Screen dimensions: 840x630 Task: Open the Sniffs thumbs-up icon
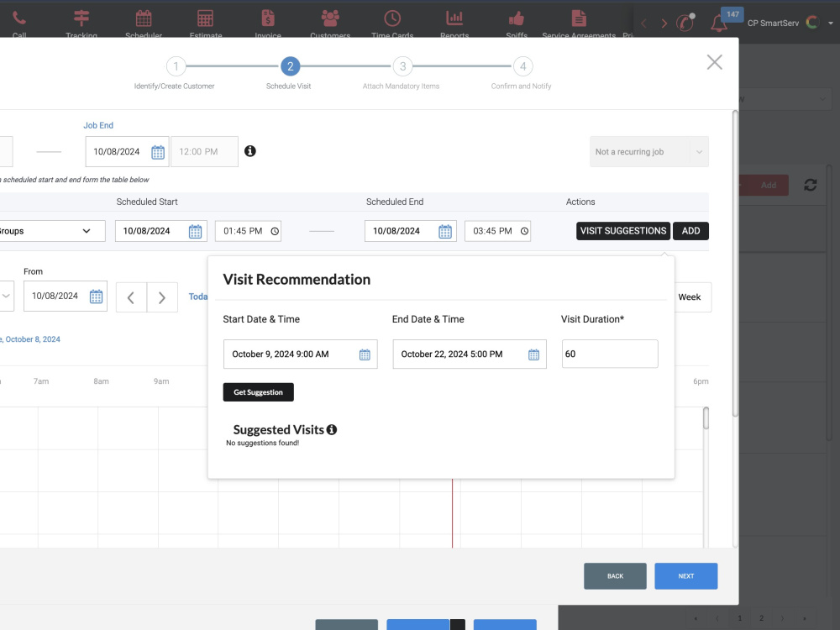pos(517,18)
